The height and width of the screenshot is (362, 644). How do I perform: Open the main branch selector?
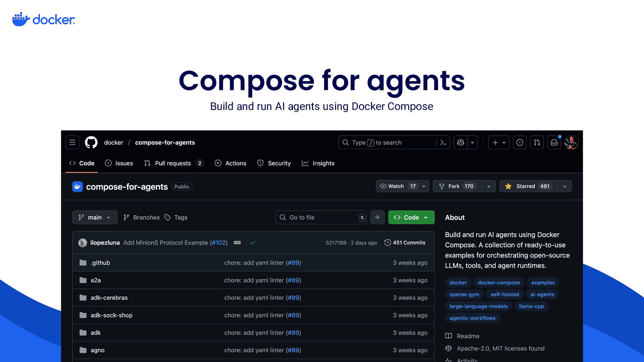pyautogui.click(x=95, y=217)
